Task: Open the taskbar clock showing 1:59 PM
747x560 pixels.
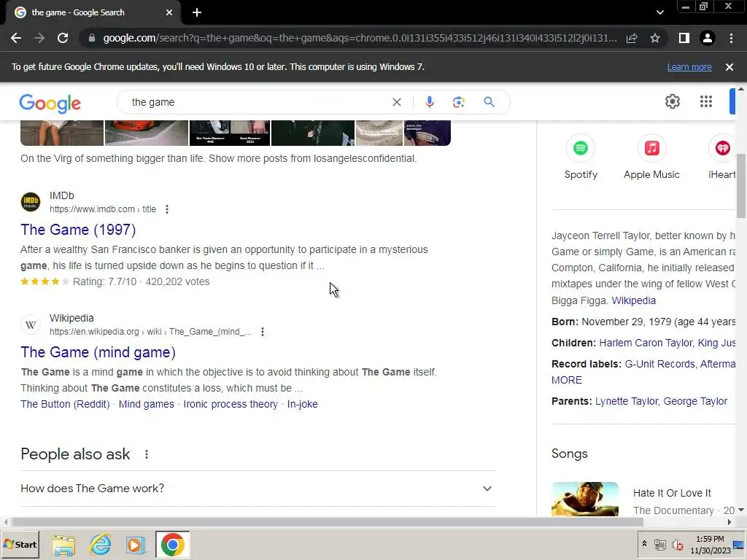Action: [710, 544]
